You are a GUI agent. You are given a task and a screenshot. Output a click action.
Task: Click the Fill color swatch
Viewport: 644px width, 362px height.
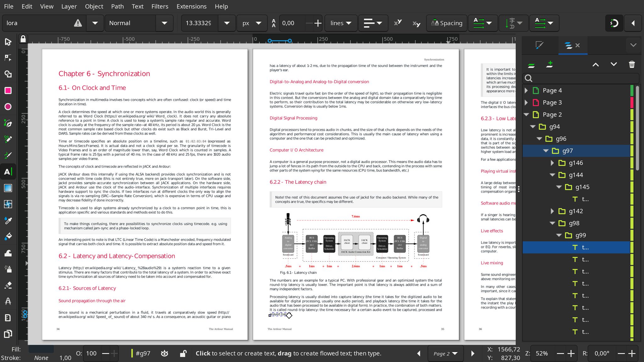(x=41, y=349)
